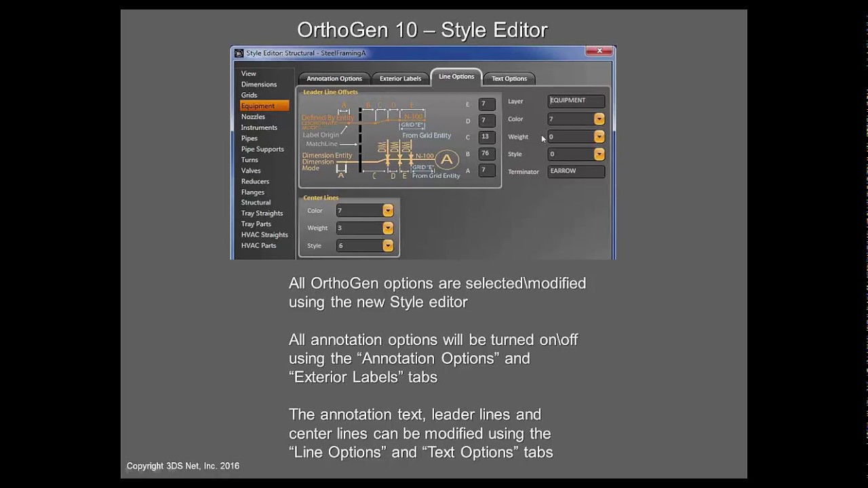Select HVAC Straights category

(x=264, y=235)
